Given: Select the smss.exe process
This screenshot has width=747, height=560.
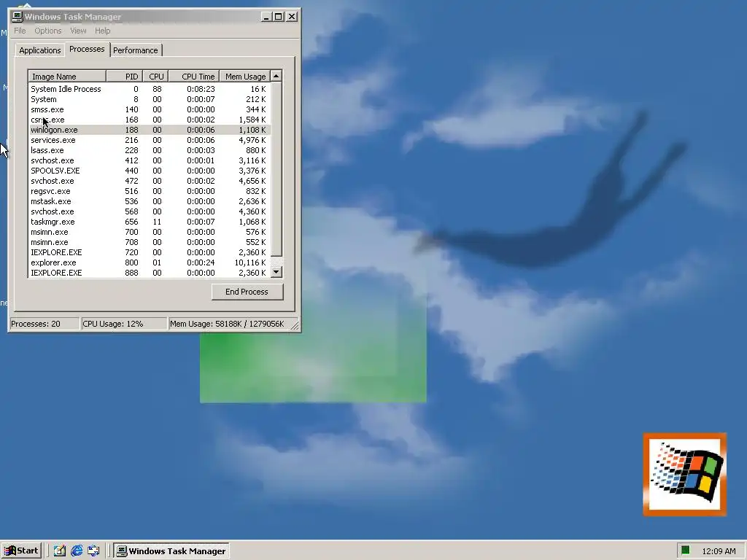Looking at the screenshot, I should [x=149, y=109].
